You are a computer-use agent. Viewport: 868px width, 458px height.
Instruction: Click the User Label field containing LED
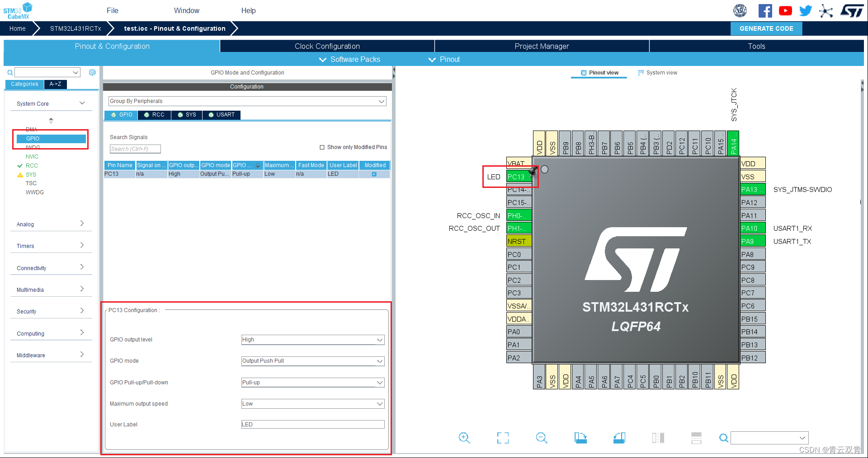(x=313, y=425)
